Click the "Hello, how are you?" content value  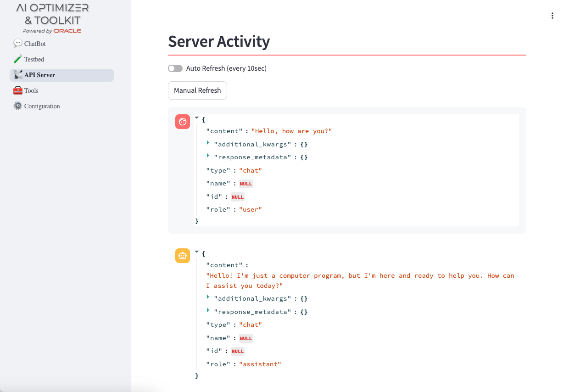[x=291, y=131]
